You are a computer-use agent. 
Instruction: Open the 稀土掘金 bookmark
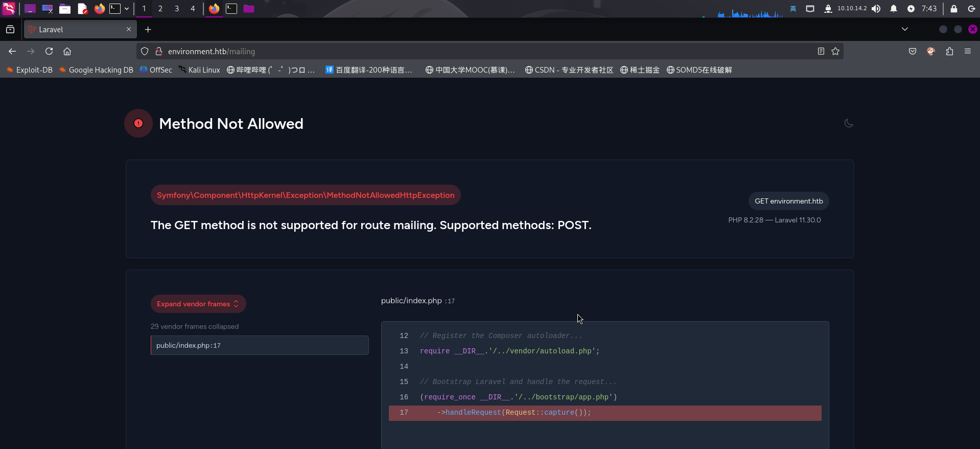click(x=640, y=70)
